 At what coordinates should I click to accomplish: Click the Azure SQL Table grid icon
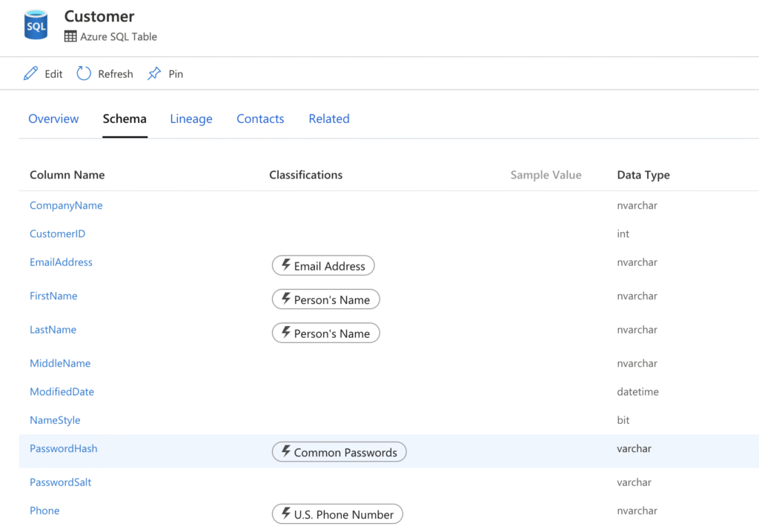(x=70, y=37)
